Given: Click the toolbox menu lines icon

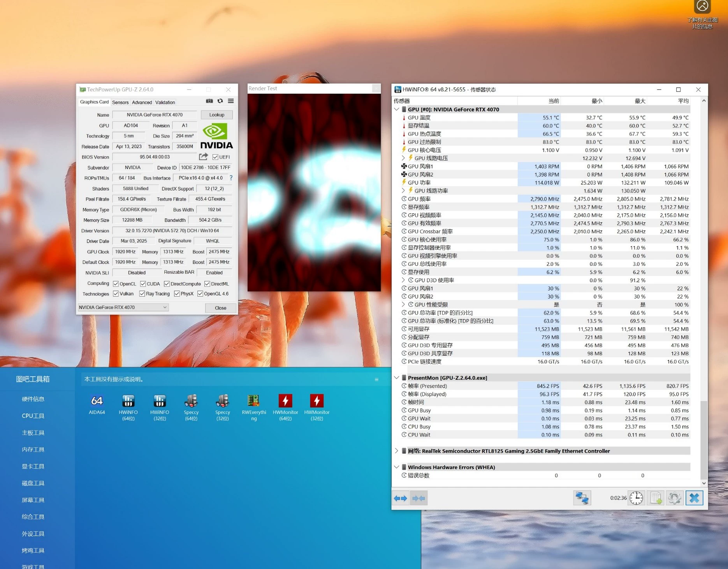Looking at the screenshot, I should pyautogui.click(x=376, y=379).
